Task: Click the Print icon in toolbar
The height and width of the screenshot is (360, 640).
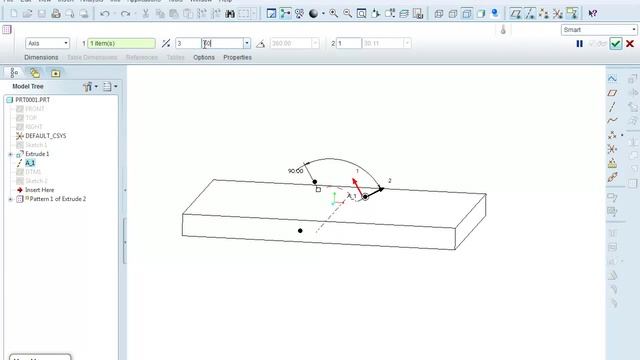Action: coord(56,13)
